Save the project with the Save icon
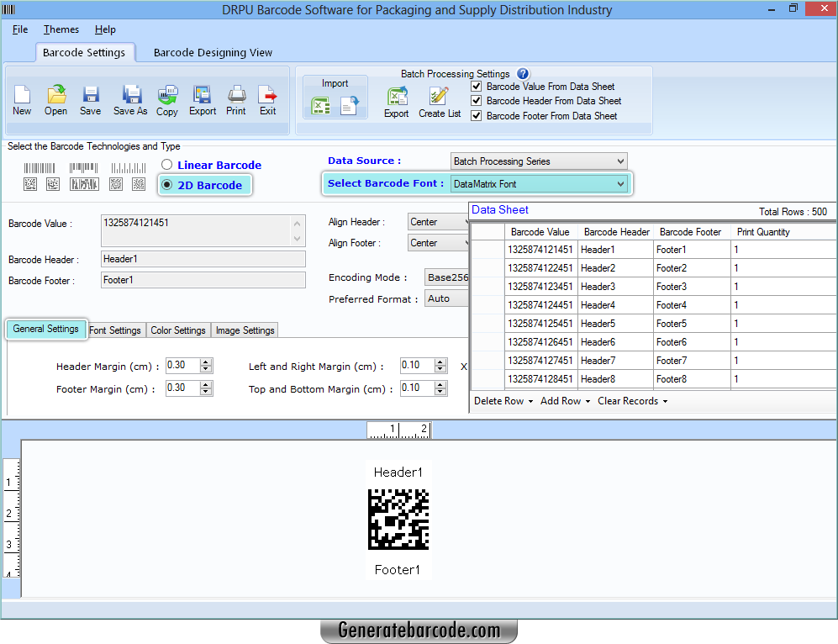The height and width of the screenshot is (644, 838). point(90,95)
